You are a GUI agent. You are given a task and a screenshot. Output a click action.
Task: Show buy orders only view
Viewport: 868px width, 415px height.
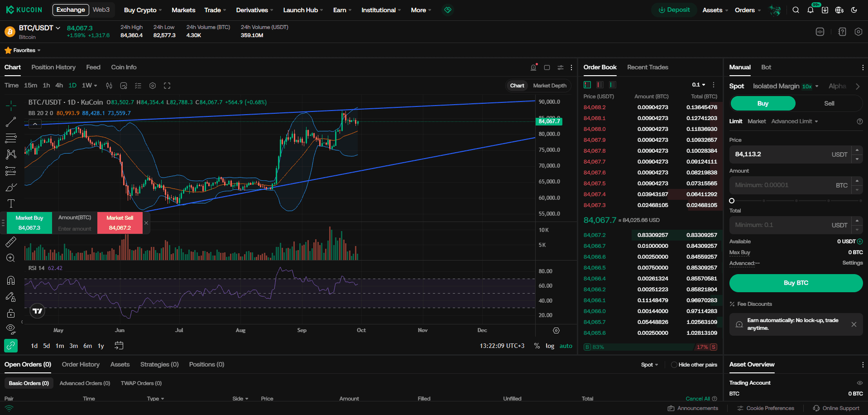(x=613, y=85)
